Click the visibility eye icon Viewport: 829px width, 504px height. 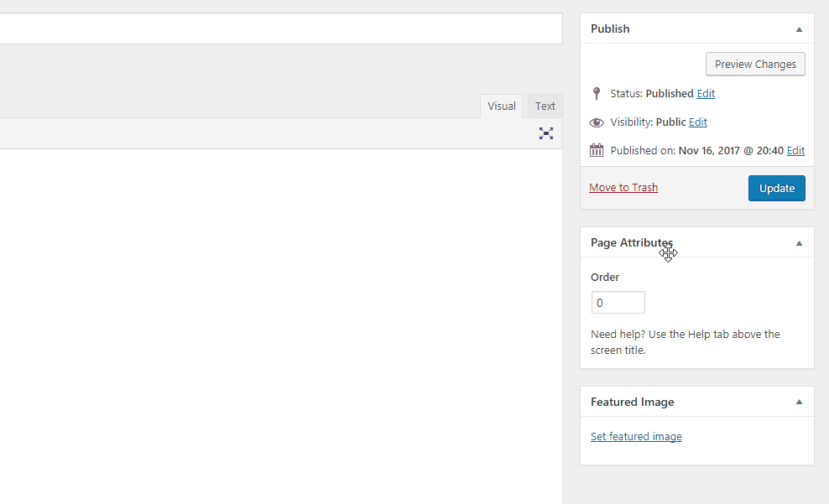click(597, 122)
